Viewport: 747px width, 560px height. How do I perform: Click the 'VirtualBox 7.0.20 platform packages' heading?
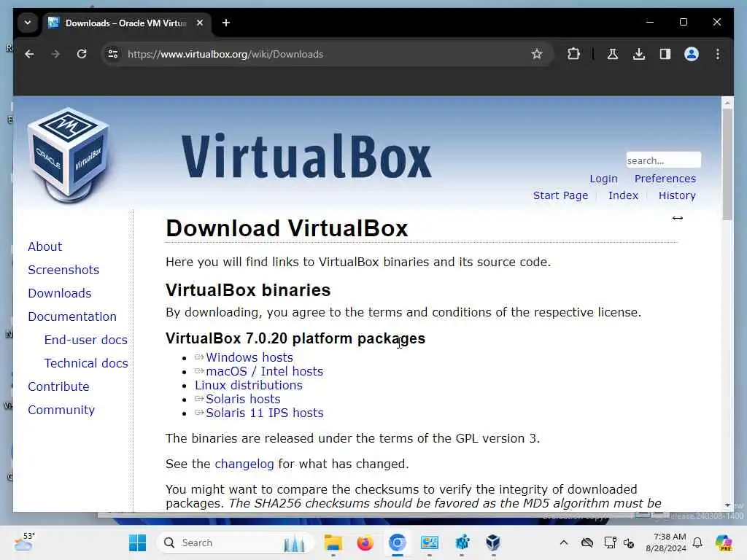[x=295, y=338]
